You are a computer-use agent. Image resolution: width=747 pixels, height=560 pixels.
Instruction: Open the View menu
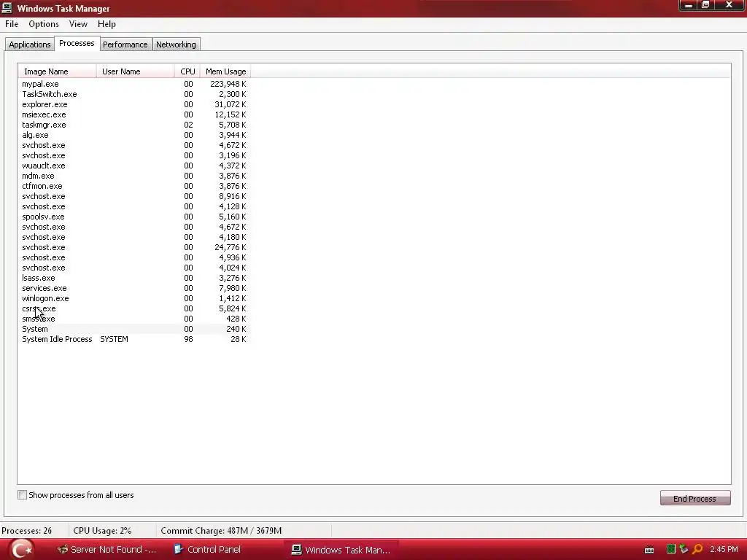click(x=78, y=24)
